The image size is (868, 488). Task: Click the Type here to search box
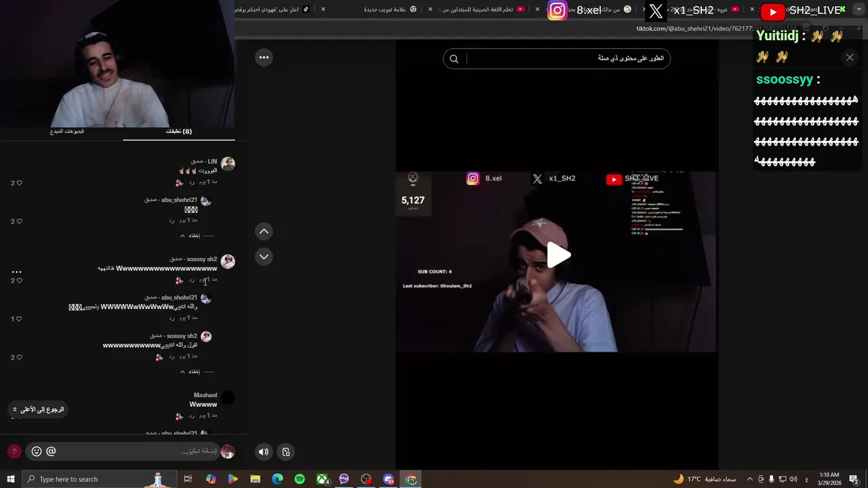98,479
